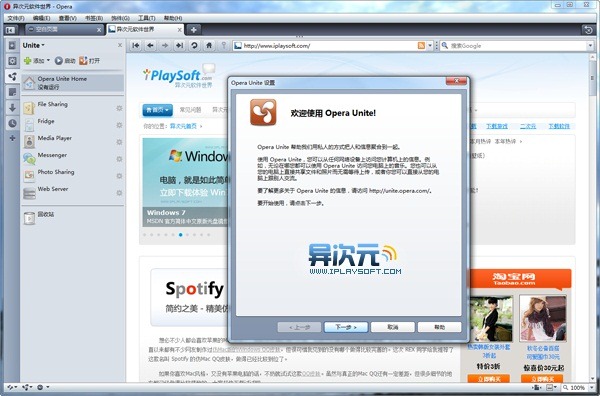600x396 pixels.
Task: Click the address bar URL field
Action: point(329,46)
